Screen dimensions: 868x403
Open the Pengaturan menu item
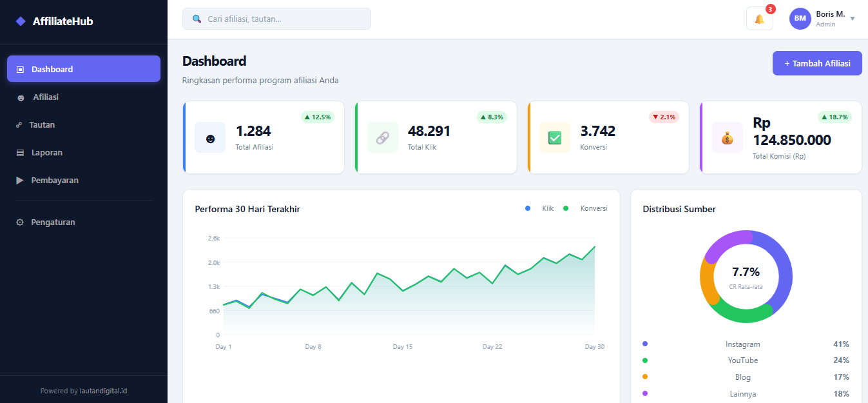84,222
